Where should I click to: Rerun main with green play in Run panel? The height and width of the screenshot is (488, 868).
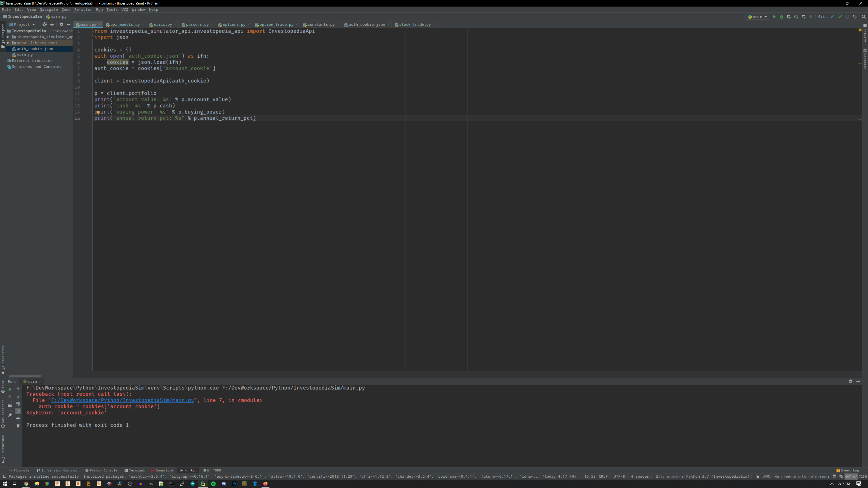[10, 389]
